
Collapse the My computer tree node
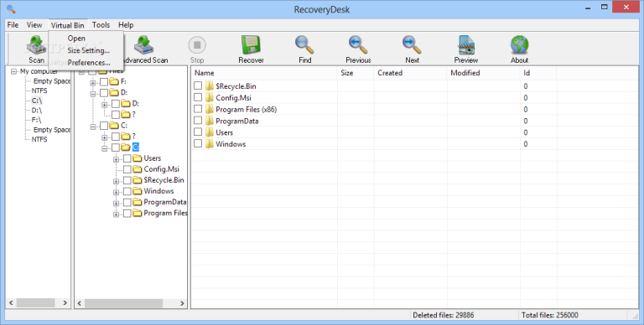14,71
